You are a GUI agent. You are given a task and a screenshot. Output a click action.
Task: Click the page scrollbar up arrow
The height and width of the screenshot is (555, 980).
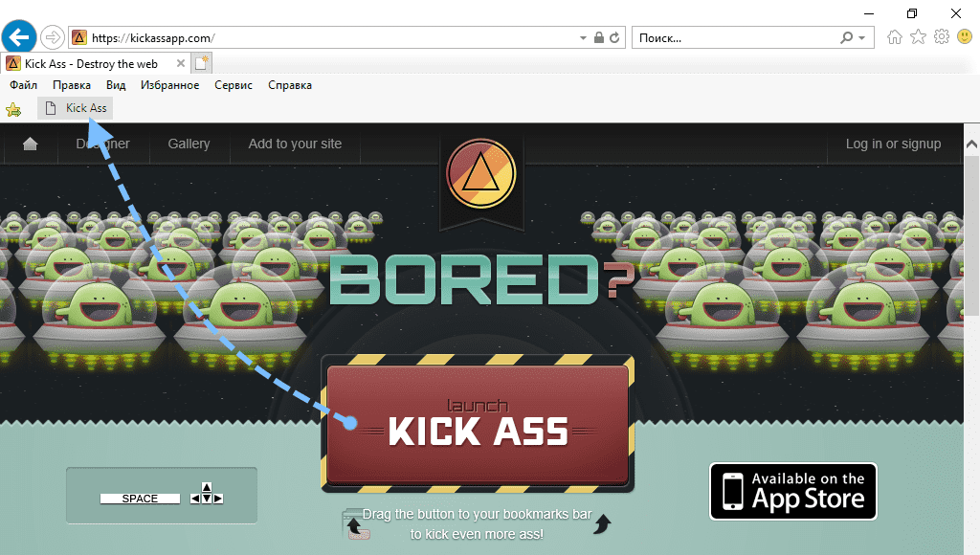[x=971, y=144]
